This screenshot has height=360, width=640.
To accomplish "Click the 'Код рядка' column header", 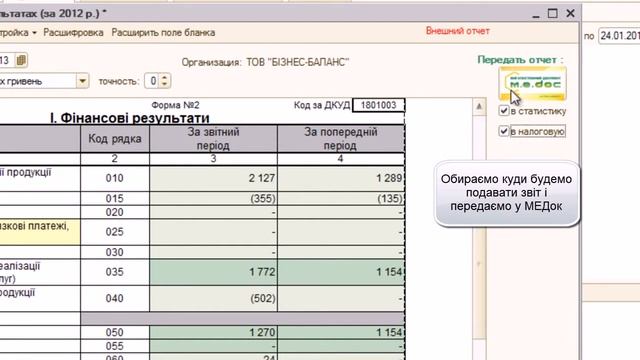I will (x=115, y=139).
